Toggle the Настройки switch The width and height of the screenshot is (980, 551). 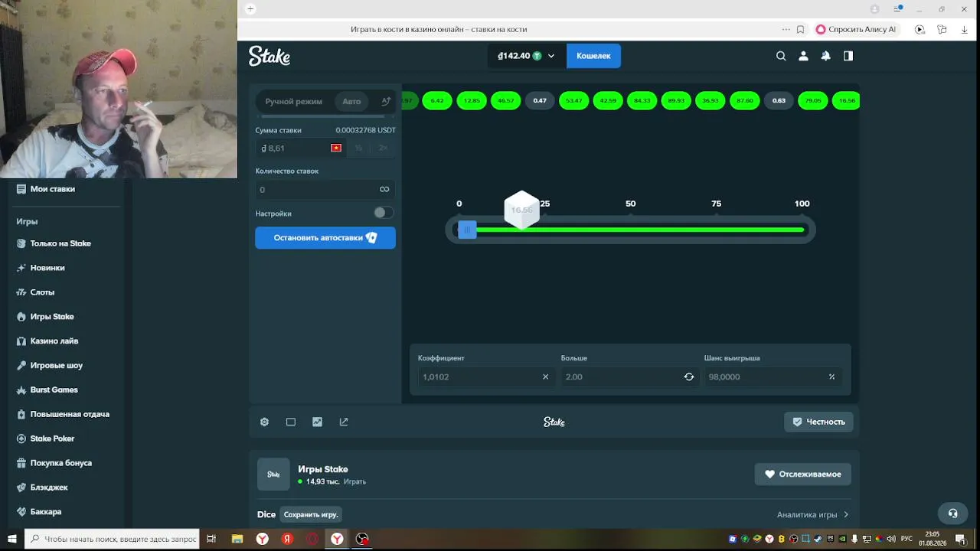coord(384,213)
